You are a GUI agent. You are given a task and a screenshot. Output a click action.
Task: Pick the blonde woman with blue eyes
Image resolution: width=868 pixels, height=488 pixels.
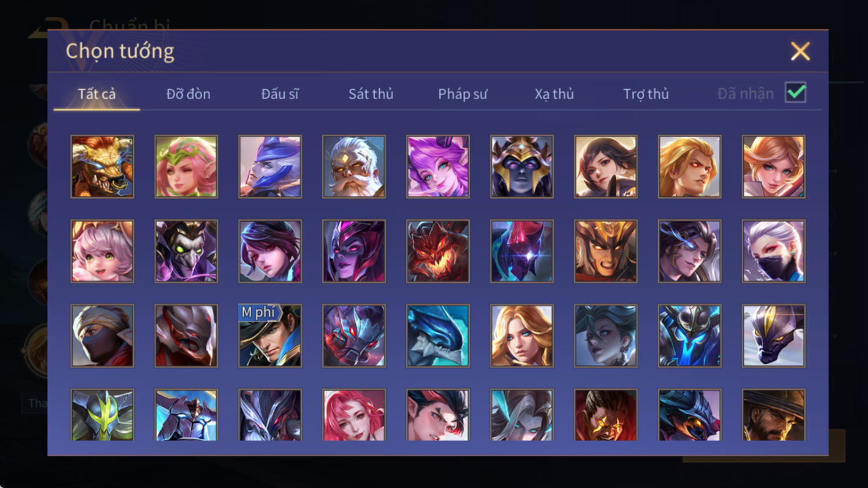tap(521, 336)
